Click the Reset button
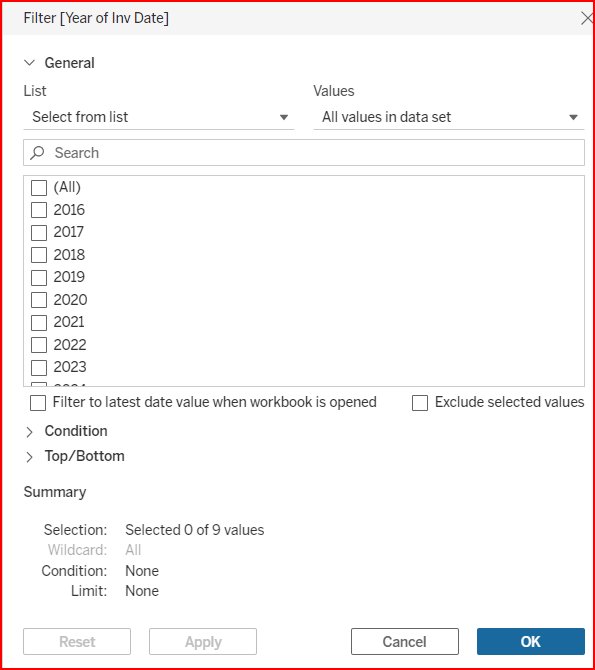This screenshot has height=670, width=595. click(77, 641)
